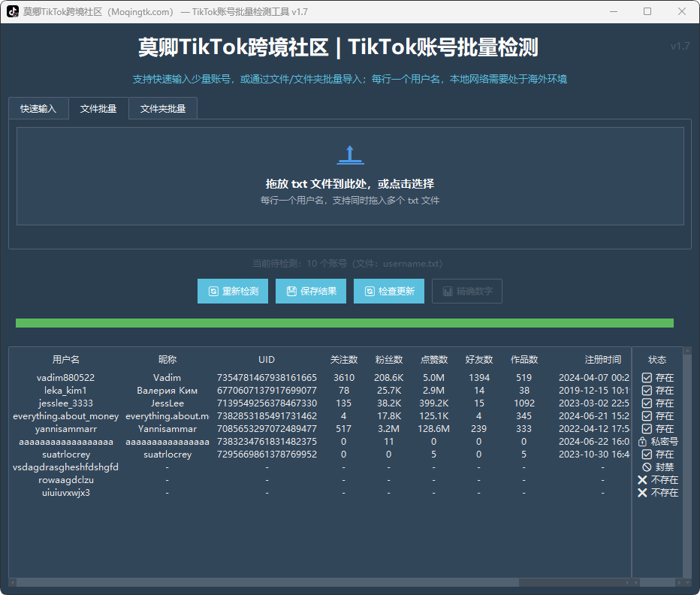Image resolution: width=700 pixels, height=595 pixels.
Task: Select username vadim880522 cell
Action: pos(65,378)
